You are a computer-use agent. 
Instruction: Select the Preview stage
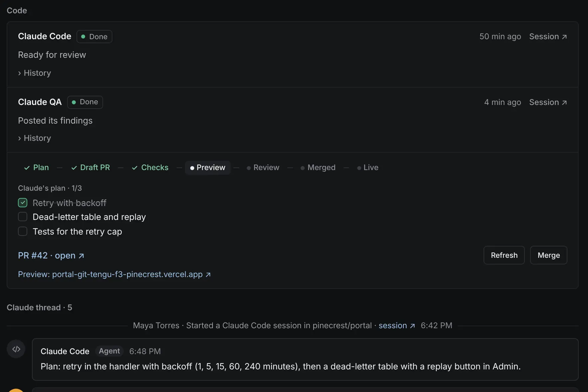(208, 167)
